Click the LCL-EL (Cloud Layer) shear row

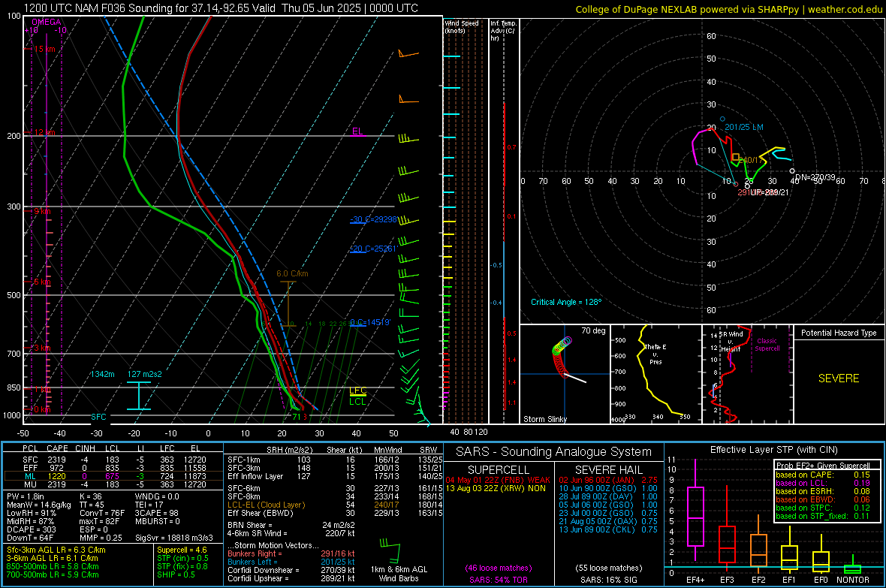(x=335, y=505)
